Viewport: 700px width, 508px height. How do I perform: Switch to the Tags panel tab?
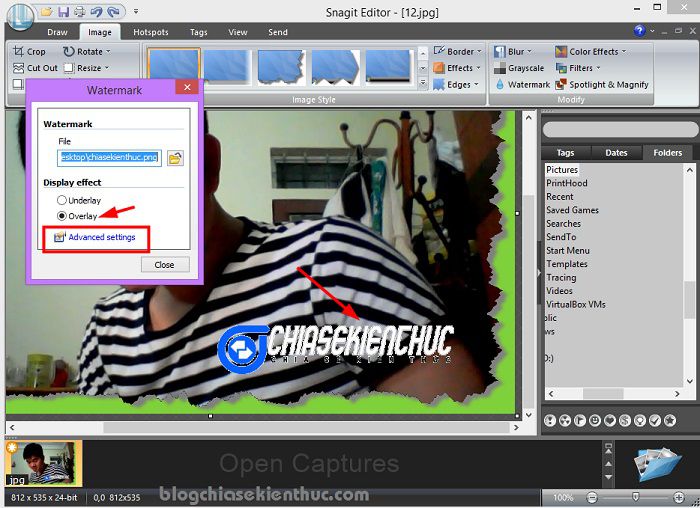pos(565,153)
